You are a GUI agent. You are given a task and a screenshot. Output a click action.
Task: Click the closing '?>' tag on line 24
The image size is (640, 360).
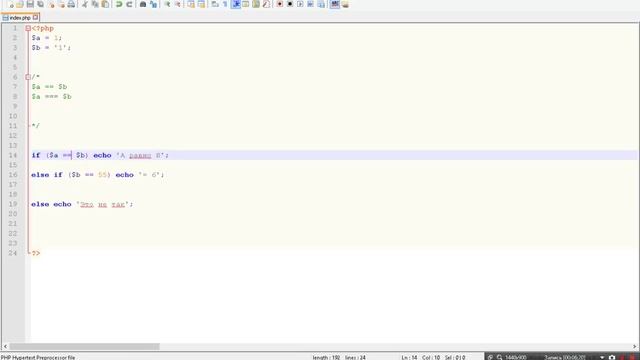point(36,253)
